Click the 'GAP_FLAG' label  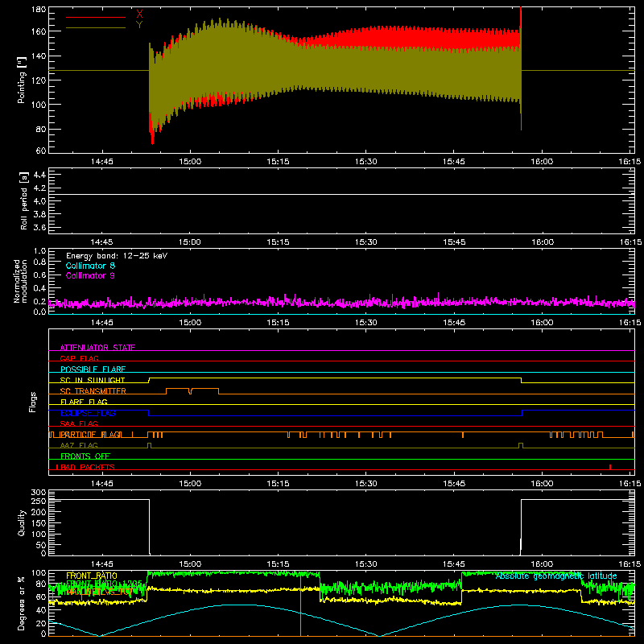point(79,358)
